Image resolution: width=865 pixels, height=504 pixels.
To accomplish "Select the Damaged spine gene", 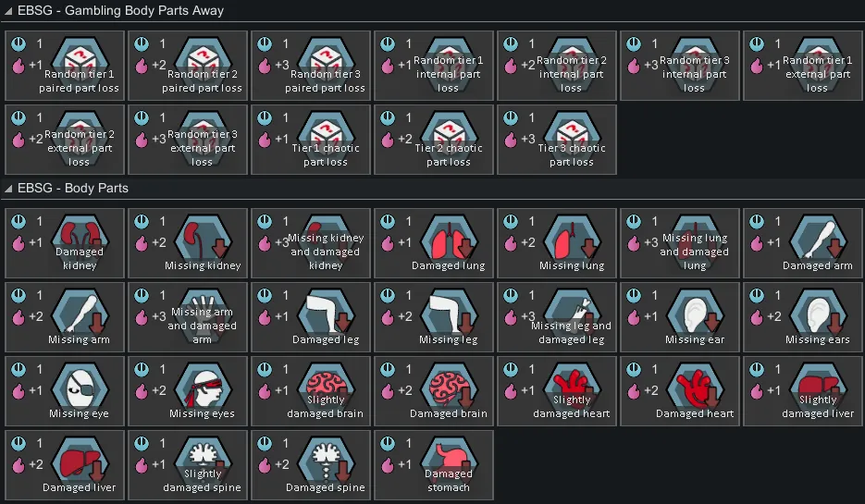I will click(311, 465).
